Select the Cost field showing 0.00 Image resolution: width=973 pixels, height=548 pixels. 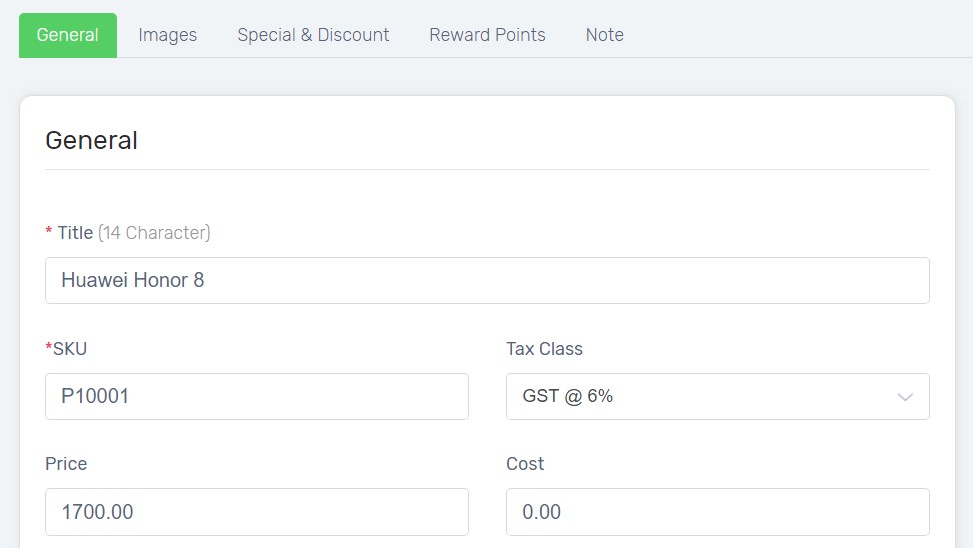click(717, 512)
